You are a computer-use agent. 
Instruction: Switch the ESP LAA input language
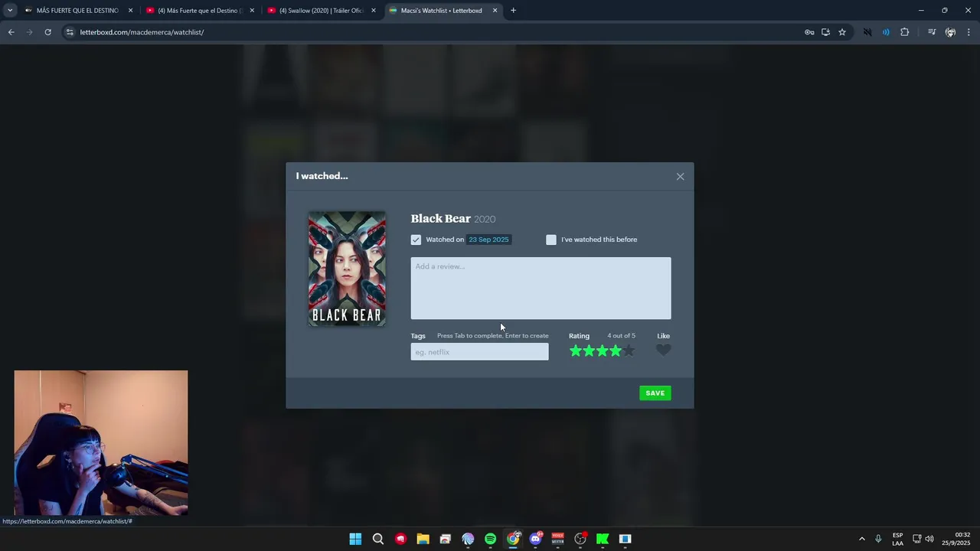[x=897, y=539]
